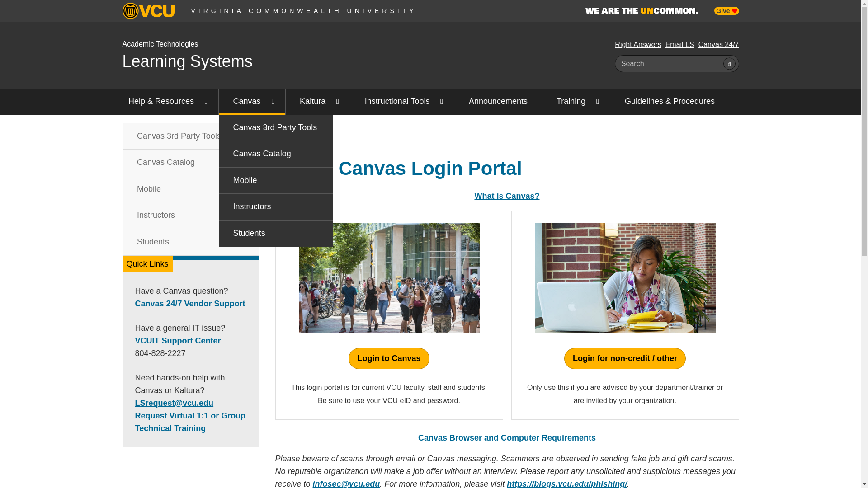868x488 pixels.
Task: Open Canvas Browser and Computer Requirements link
Action: point(507,438)
